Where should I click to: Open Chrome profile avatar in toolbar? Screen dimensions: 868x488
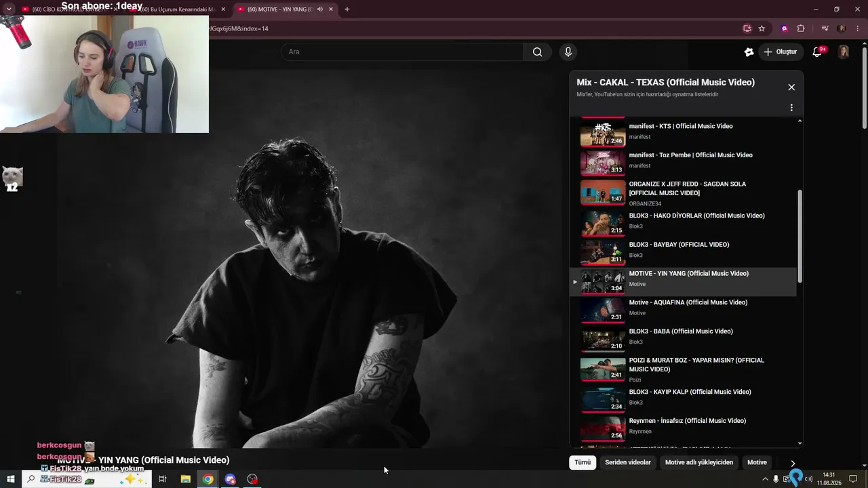[x=842, y=28]
